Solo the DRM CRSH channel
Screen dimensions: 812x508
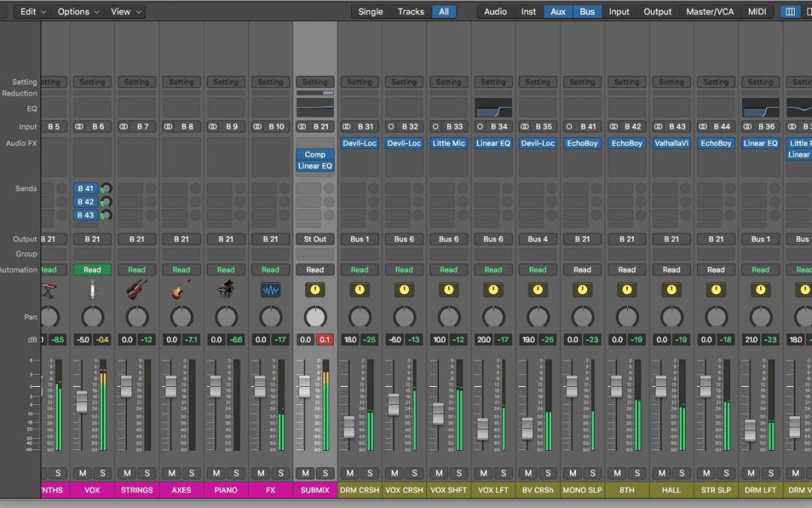[370, 473]
